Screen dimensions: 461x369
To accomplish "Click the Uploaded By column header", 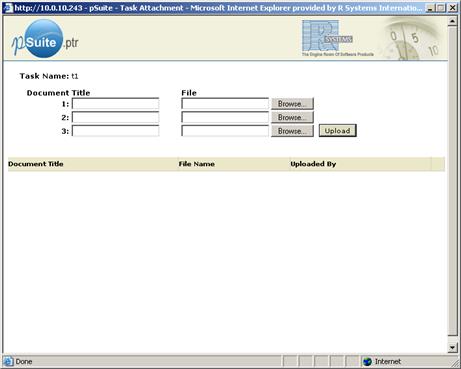I will (313, 164).
